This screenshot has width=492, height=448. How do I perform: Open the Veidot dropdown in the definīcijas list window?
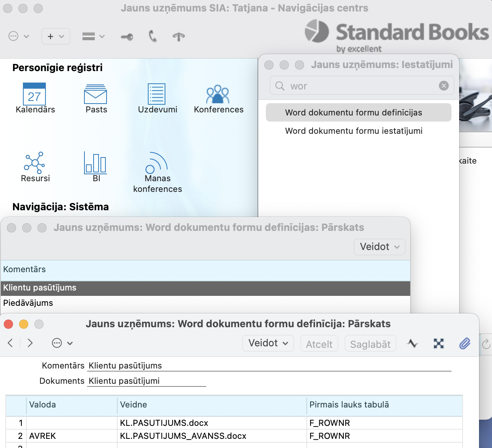(x=379, y=247)
